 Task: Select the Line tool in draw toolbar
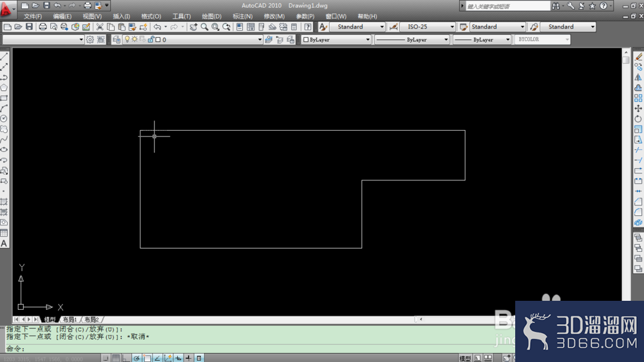(4, 56)
